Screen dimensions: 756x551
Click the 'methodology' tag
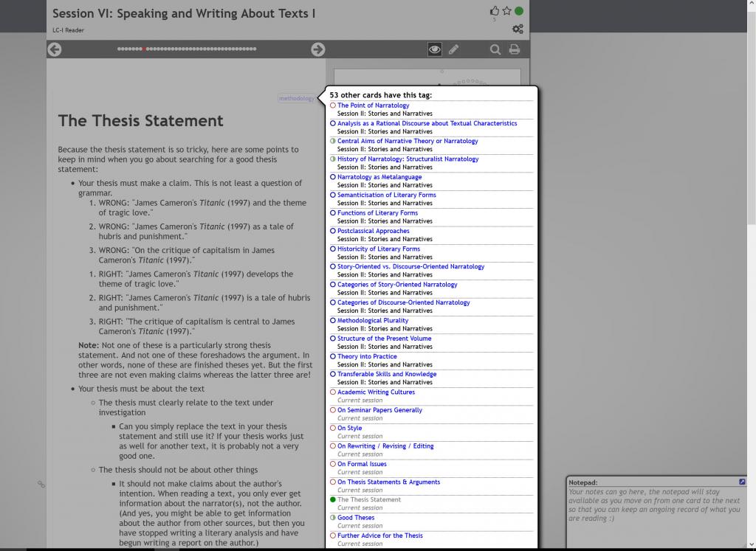[296, 98]
